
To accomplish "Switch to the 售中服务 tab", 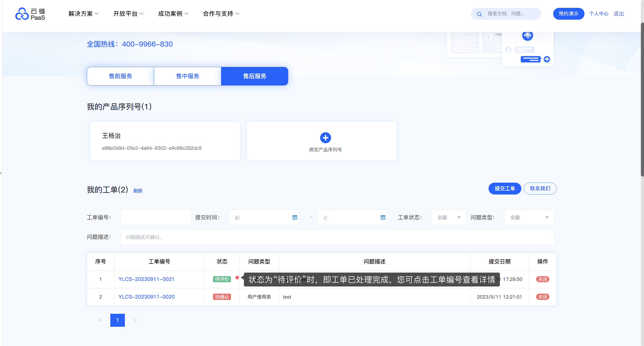I will pos(188,76).
